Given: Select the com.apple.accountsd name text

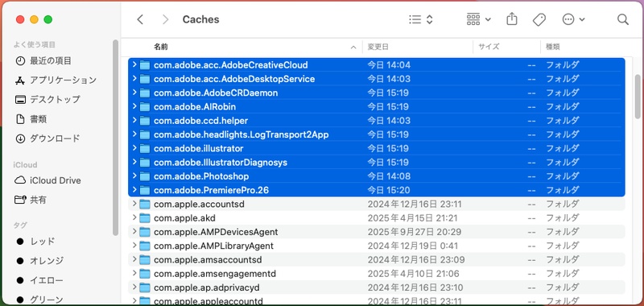Looking at the screenshot, I should pyautogui.click(x=199, y=205).
